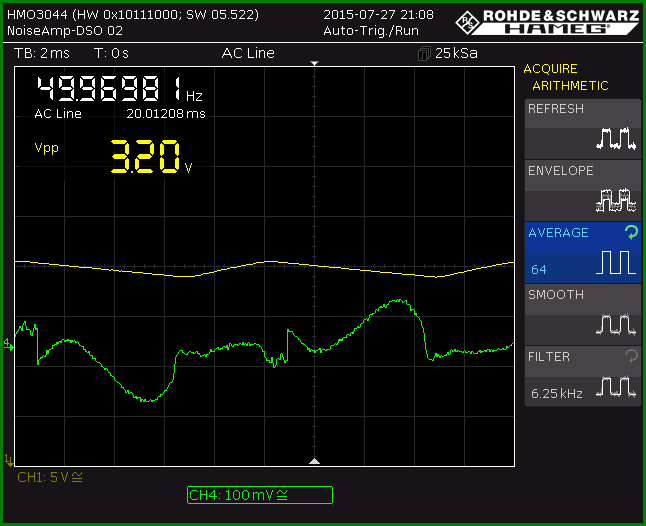
Task: Click the FILTER waveform icon
Action: tap(616, 386)
